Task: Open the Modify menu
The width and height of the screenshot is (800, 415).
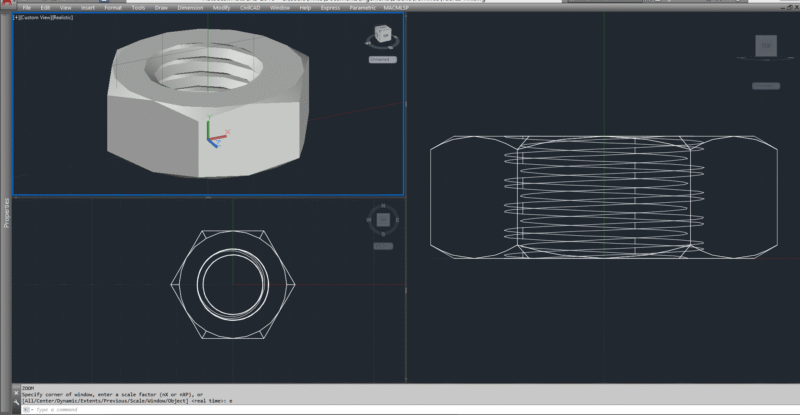Action: tap(221, 8)
